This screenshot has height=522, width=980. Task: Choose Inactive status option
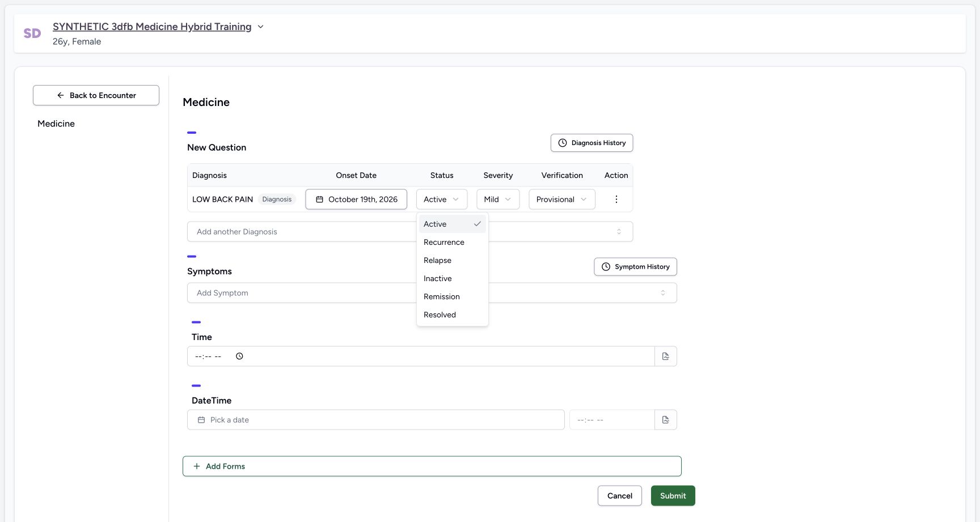click(x=452, y=278)
